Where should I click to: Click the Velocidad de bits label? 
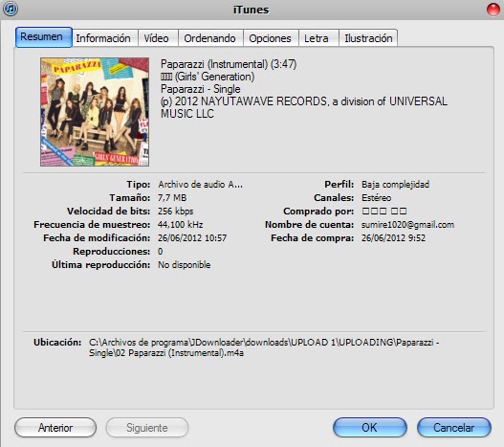108,212
